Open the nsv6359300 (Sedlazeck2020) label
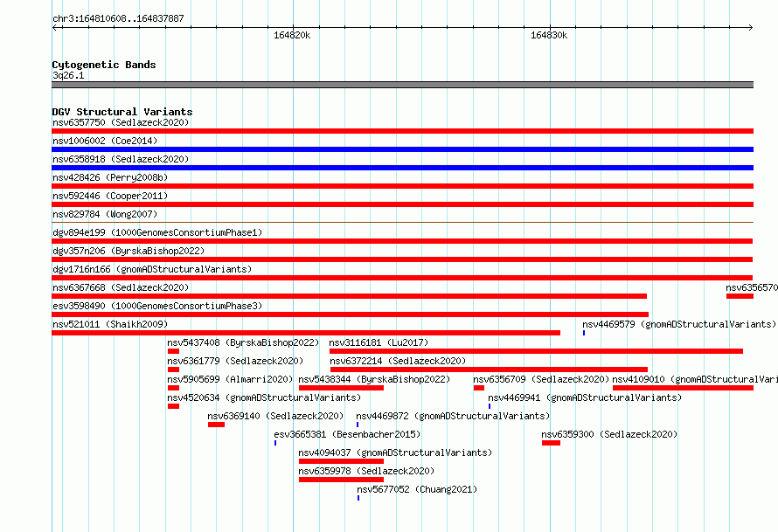Screen dimensions: 778x532 [x=609, y=434]
